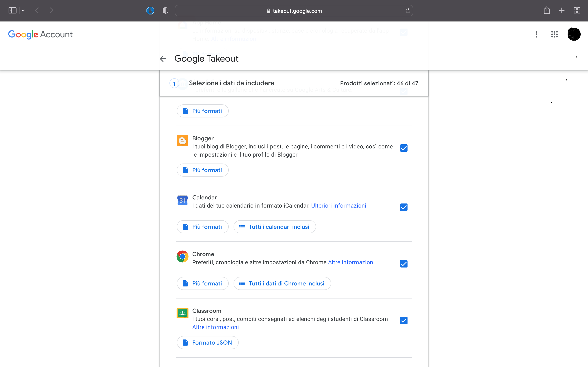
Task: Open the Google apps grid
Action: point(554,34)
